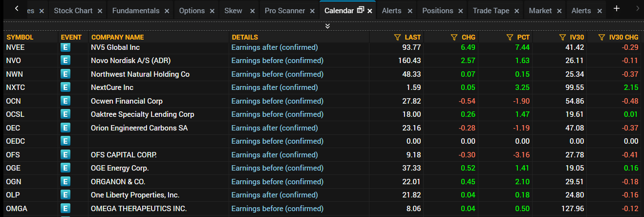The height and width of the screenshot is (217, 644).
Task: Click the earnings event icon for NXTC
Action: pyautogui.click(x=65, y=87)
